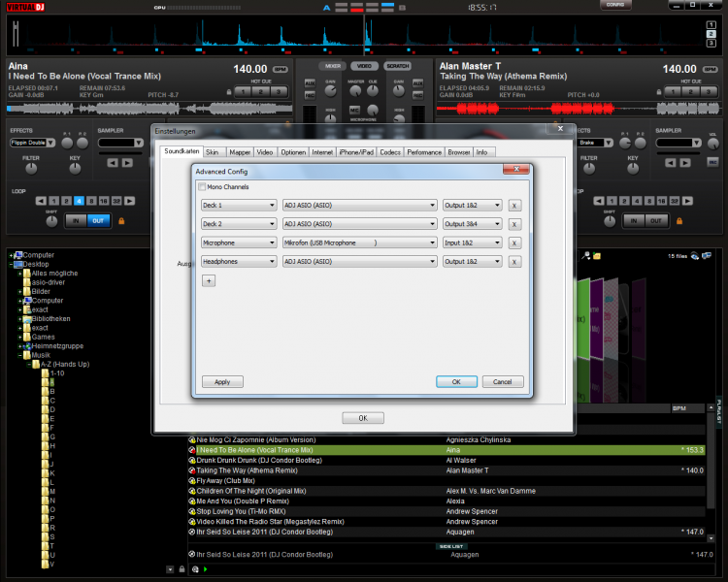The image size is (728, 582).
Task: Open left sampler selection dropdown
Action: [x=120, y=143]
